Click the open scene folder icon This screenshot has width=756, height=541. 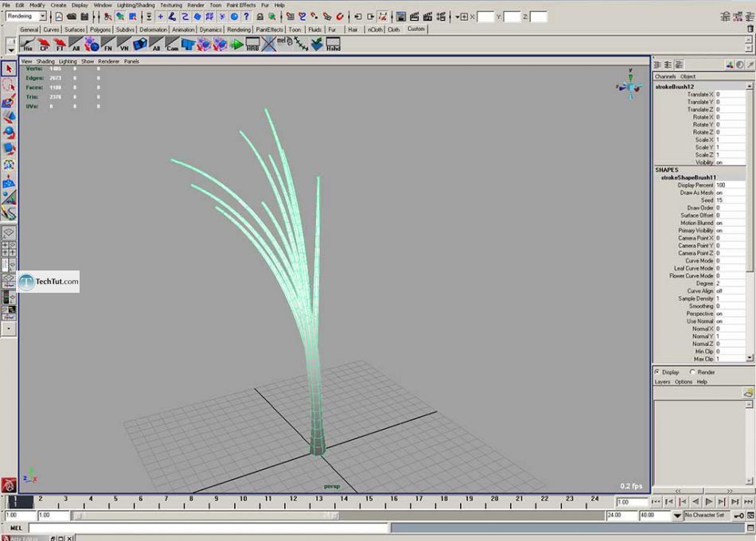point(72,17)
